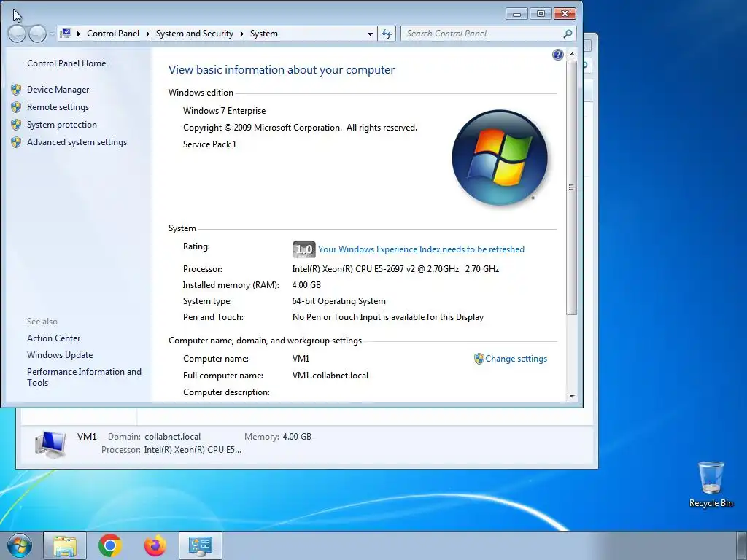Image resolution: width=747 pixels, height=560 pixels.
Task: Click the VM1.collabnet.local full computer name
Action: [330, 376]
